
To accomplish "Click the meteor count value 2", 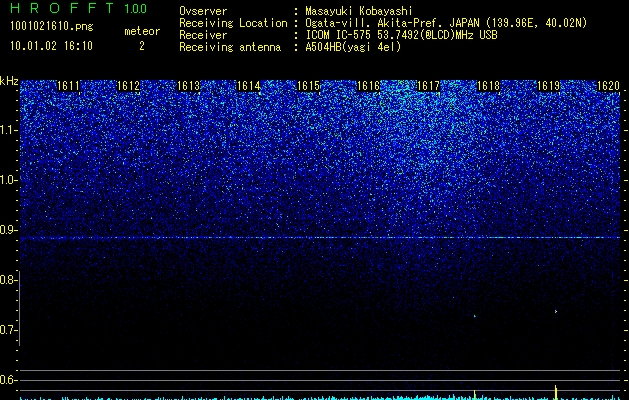I will pyautogui.click(x=142, y=46).
